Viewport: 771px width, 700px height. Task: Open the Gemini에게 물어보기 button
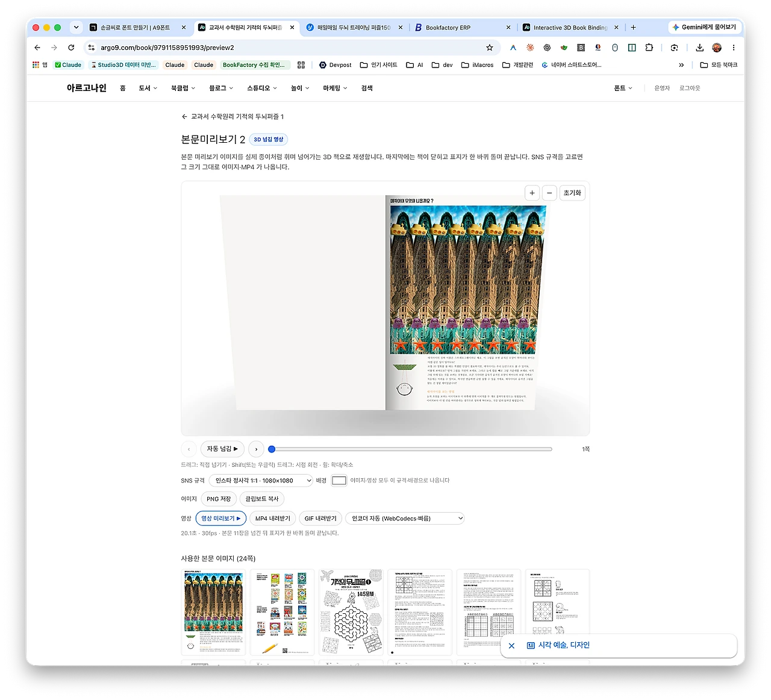[704, 27]
